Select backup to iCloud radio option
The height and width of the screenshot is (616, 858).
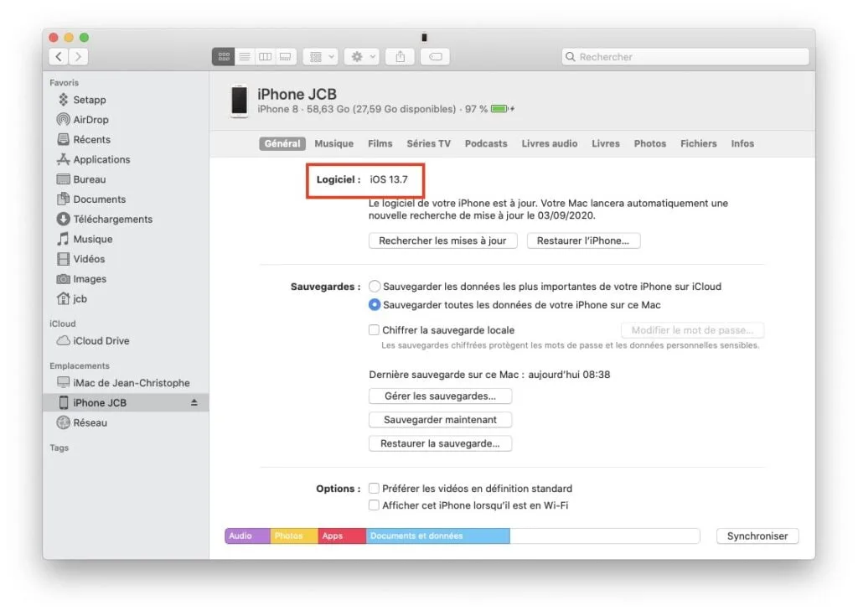[375, 287]
